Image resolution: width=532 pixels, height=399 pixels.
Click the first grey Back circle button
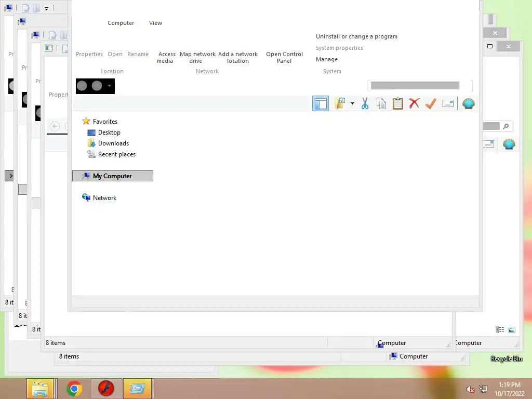82,86
